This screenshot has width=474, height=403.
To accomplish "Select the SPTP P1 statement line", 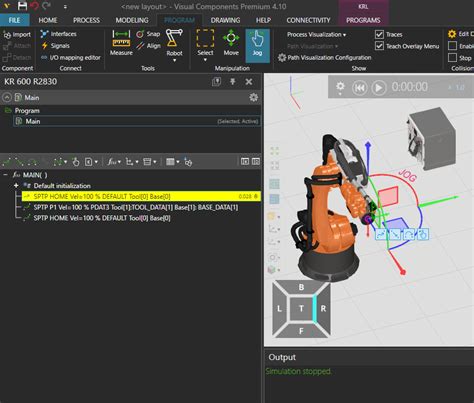I will [136, 207].
